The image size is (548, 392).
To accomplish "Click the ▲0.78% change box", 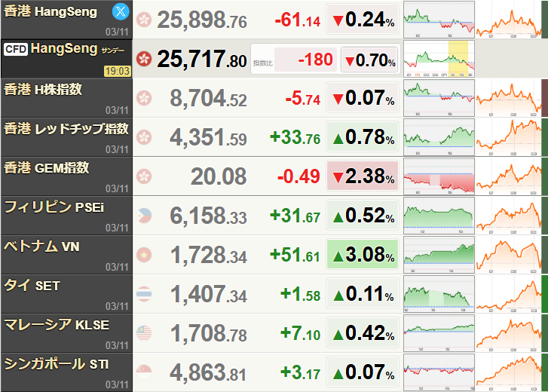I will [363, 137].
